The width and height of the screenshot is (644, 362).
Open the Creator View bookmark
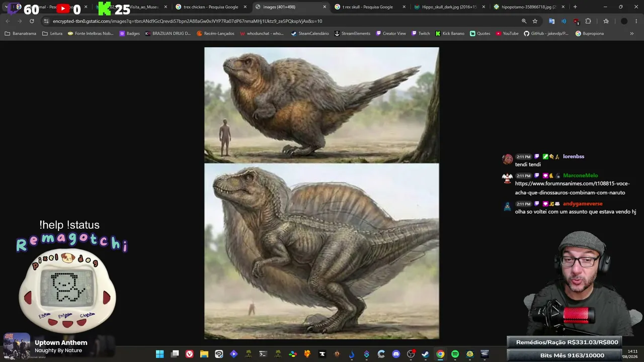(x=390, y=34)
